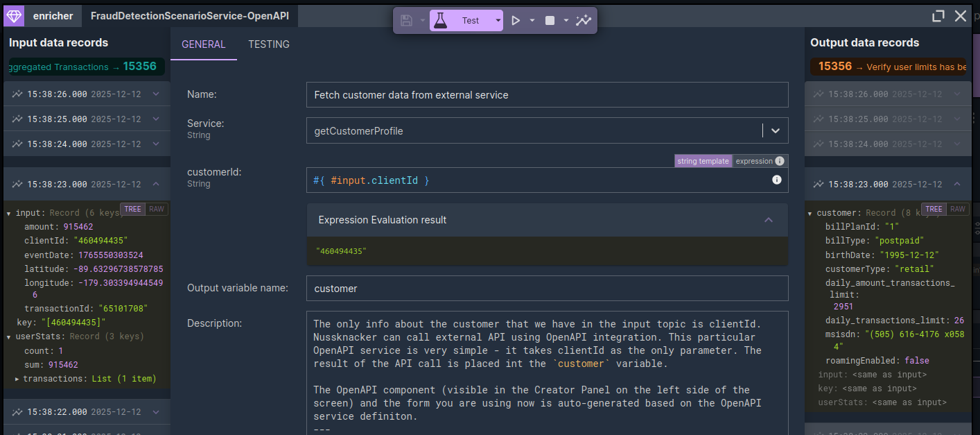Collapse the Expression Evaluation result panel
Image resolution: width=980 pixels, height=435 pixels.
click(768, 220)
